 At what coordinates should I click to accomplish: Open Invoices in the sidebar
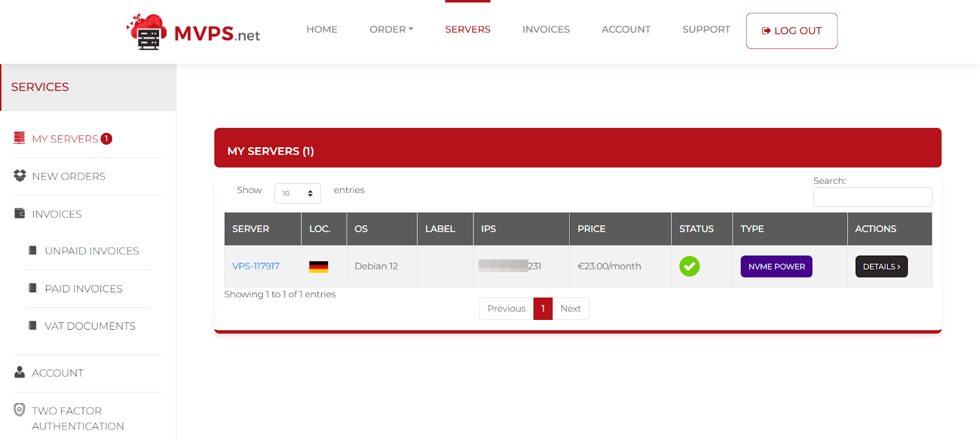56,214
